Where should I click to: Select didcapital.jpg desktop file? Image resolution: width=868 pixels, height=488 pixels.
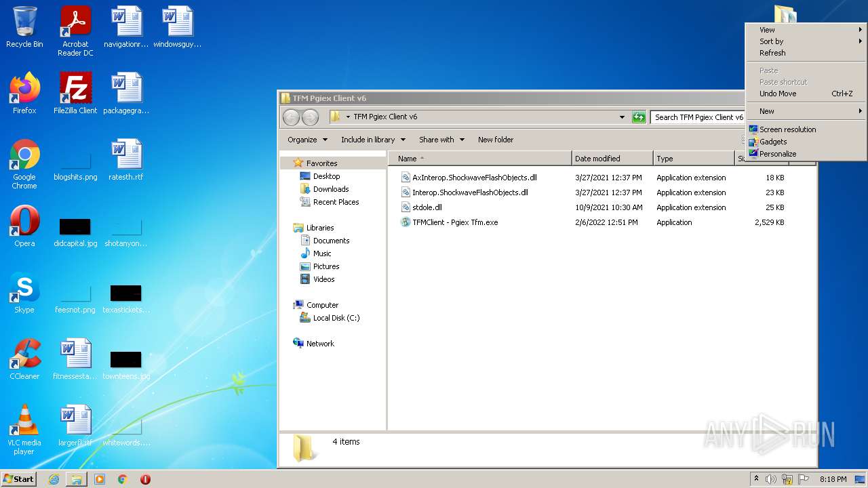[75, 232]
